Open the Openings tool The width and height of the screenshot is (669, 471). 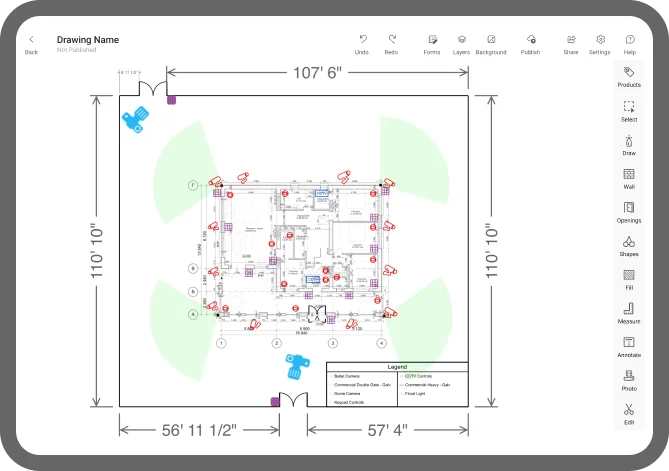[x=629, y=212]
